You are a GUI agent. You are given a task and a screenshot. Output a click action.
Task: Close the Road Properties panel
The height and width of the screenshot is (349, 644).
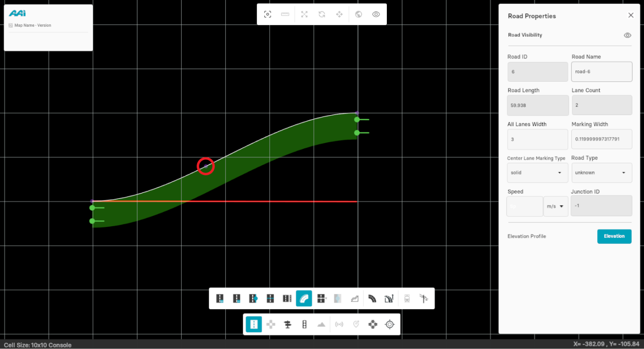coord(631,16)
